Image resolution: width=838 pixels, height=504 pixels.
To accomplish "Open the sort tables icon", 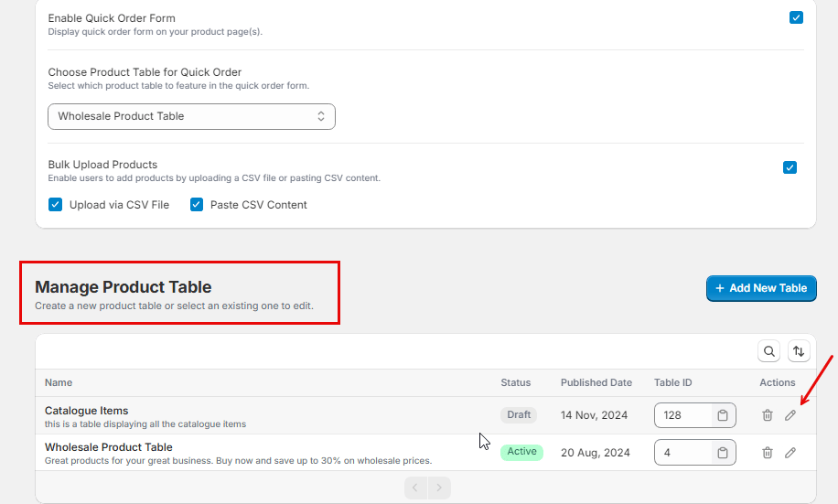I will [x=799, y=351].
